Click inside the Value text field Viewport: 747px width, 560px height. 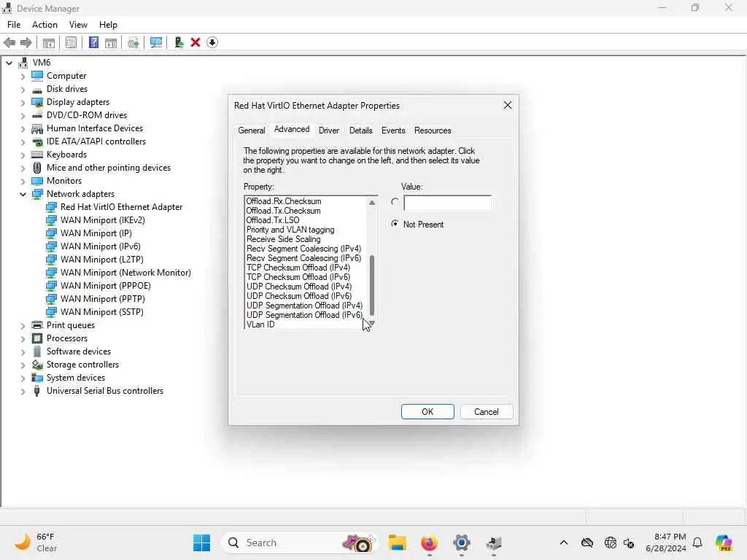coord(447,203)
